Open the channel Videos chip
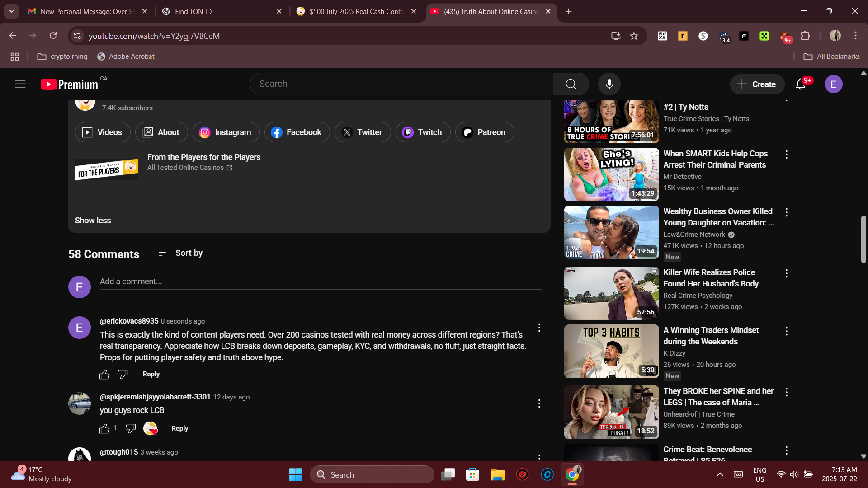 tap(103, 132)
